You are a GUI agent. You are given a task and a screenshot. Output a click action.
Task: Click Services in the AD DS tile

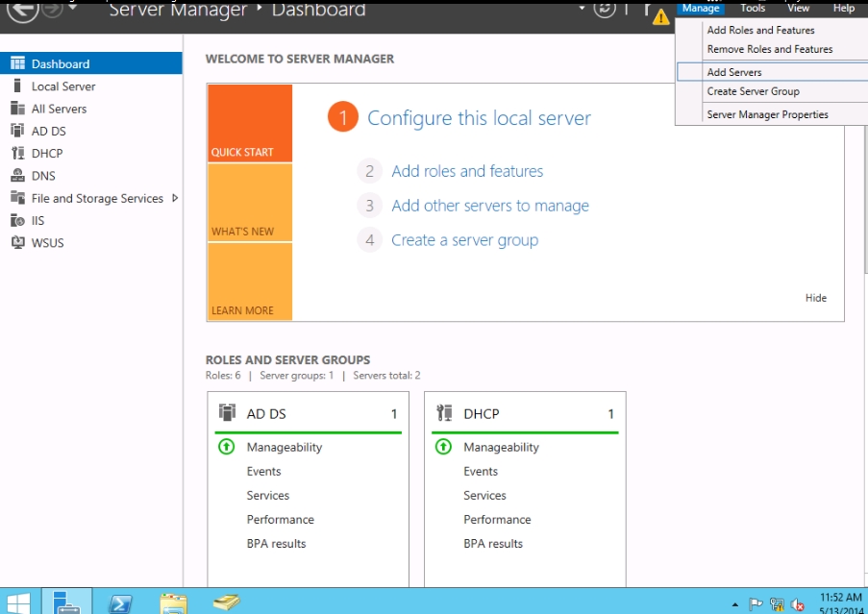[x=267, y=495]
